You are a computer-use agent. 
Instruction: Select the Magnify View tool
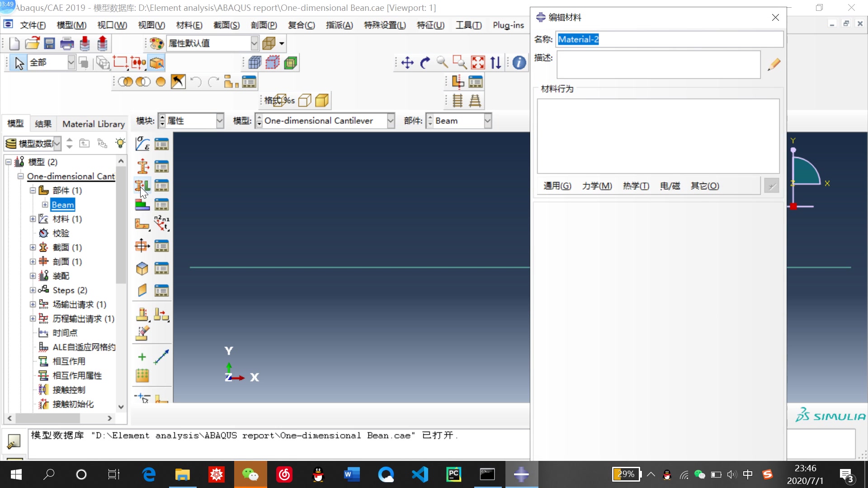(x=442, y=62)
